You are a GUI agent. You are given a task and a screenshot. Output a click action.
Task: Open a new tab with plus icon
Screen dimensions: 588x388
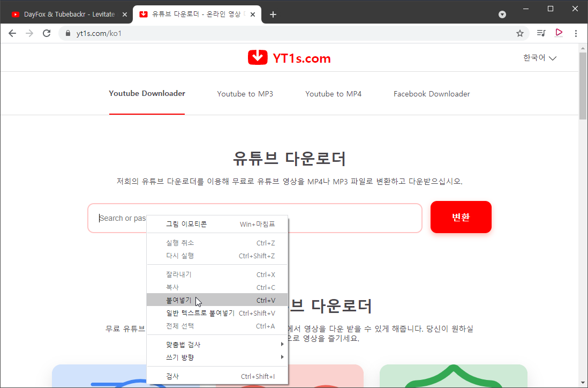[273, 14]
